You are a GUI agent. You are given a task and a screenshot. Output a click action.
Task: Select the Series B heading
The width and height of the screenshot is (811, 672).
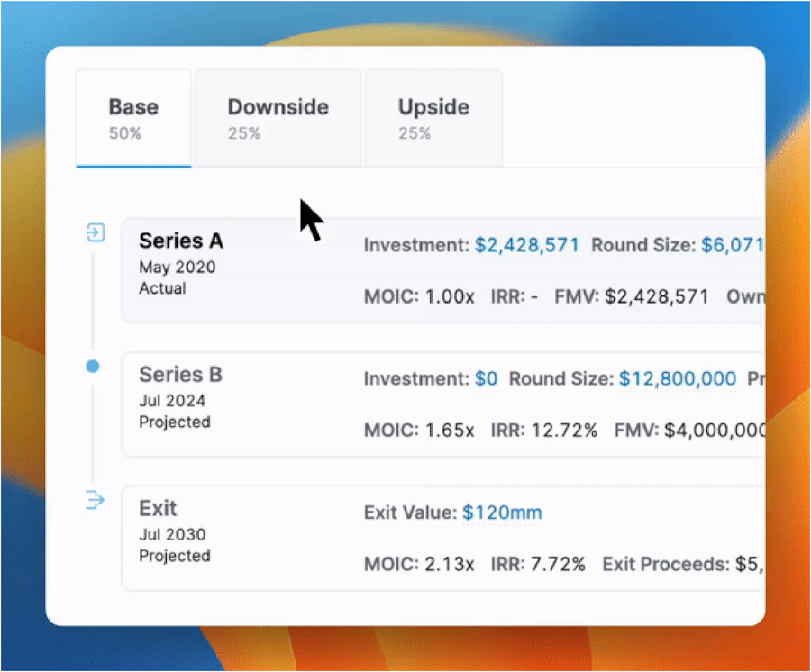[180, 375]
